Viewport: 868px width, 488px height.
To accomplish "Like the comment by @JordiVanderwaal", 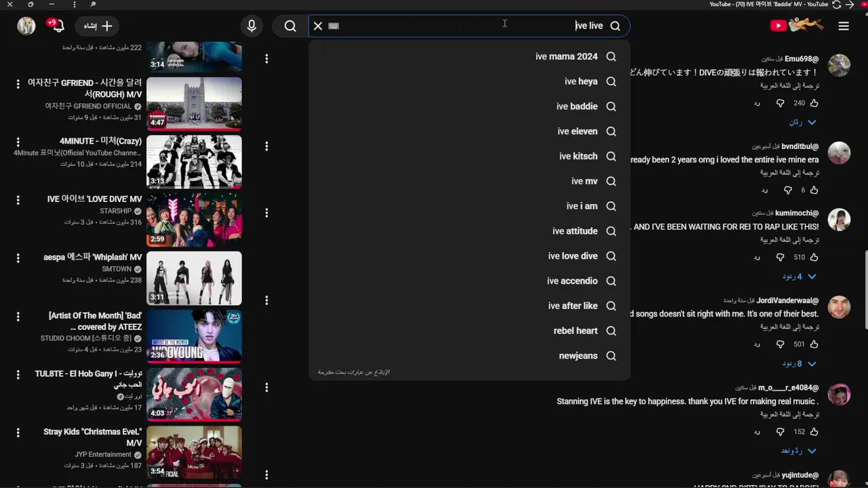I will click(814, 344).
